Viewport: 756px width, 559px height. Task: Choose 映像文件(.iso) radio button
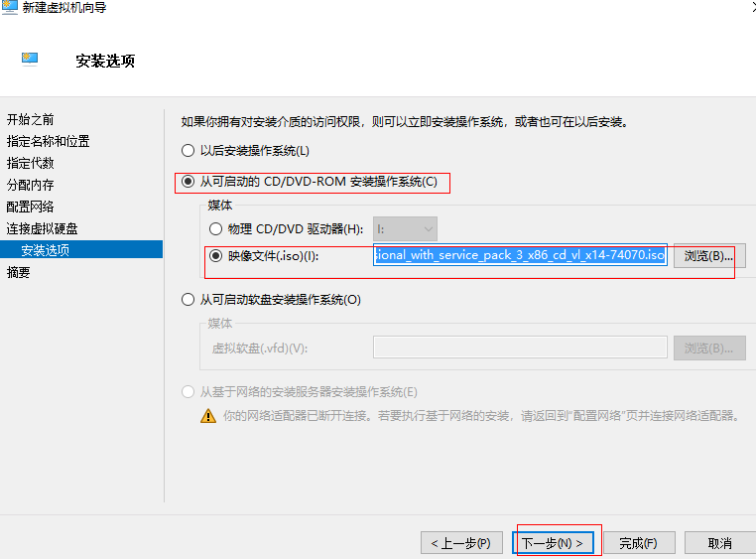click(215, 255)
